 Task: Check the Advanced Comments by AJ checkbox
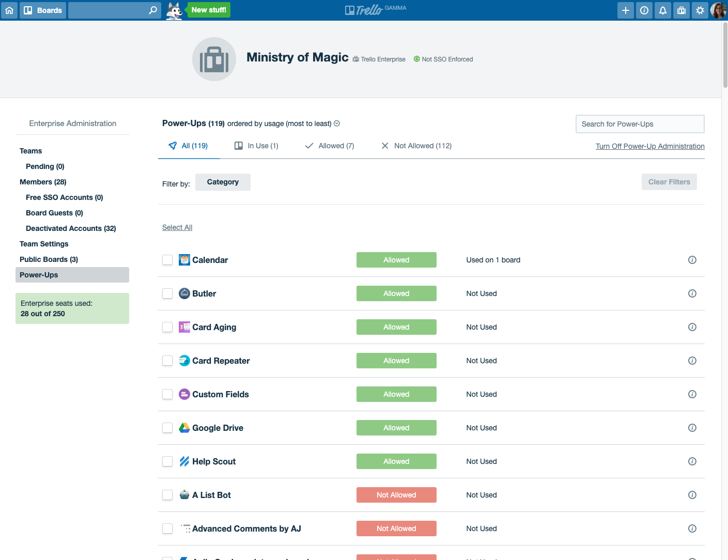coord(167,528)
